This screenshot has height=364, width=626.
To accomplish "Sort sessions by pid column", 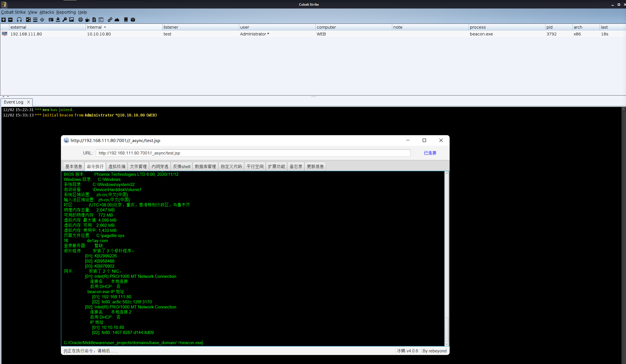I will [559, 27].
